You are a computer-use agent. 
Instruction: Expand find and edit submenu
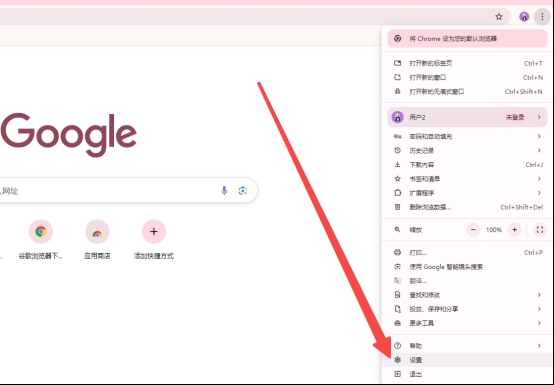point(467,295)
